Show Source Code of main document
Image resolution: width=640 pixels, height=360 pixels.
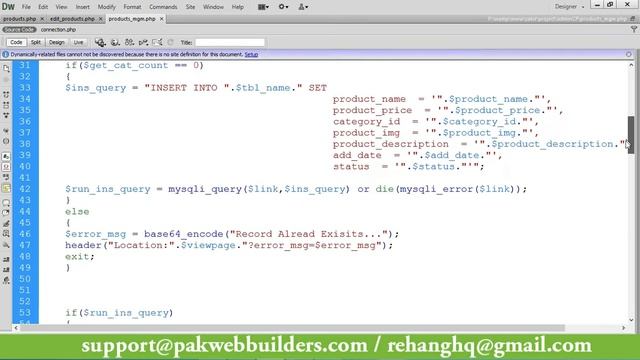[x=19, y=29]
